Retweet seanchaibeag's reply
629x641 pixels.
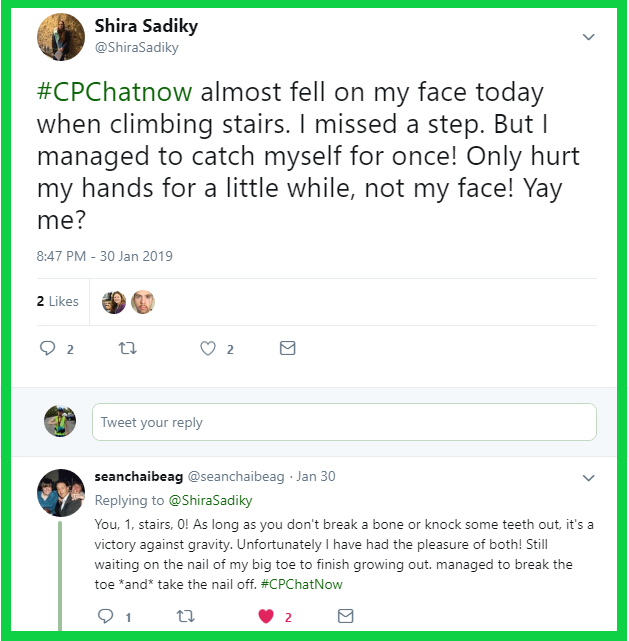185,617
